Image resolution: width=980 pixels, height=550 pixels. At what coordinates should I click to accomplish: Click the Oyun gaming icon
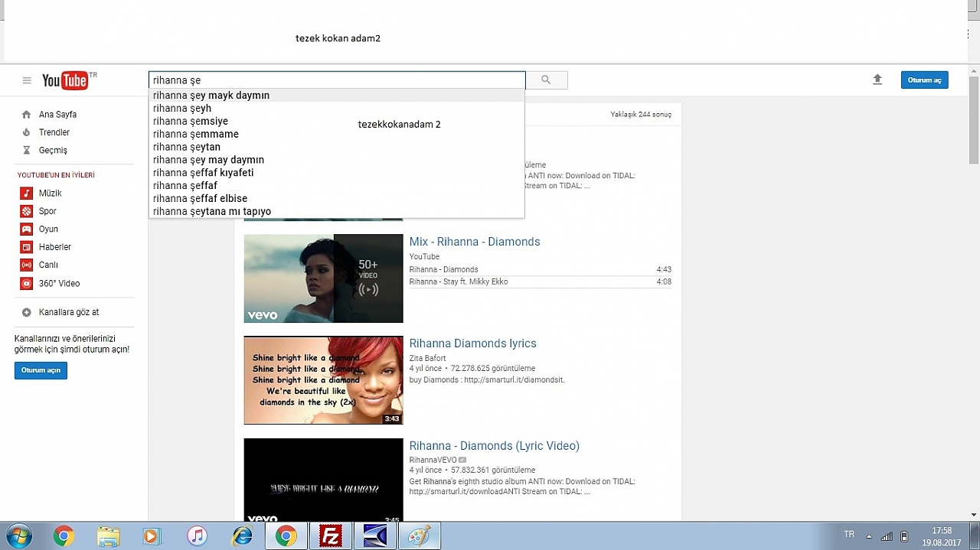[x=27, y=229]
